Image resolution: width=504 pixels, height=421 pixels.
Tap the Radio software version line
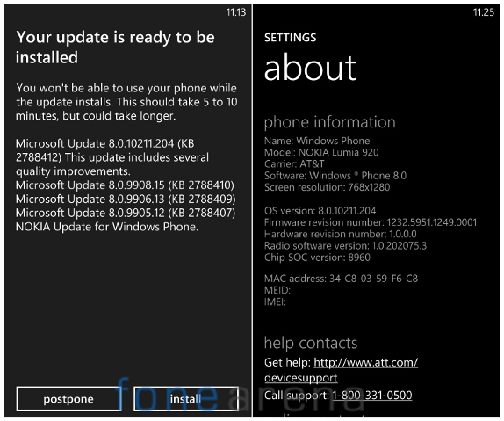point(346,246)
